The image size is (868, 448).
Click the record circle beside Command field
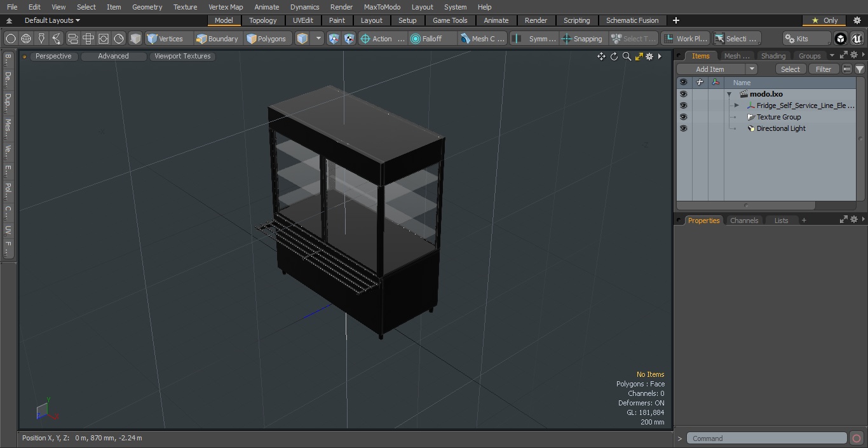857,438
